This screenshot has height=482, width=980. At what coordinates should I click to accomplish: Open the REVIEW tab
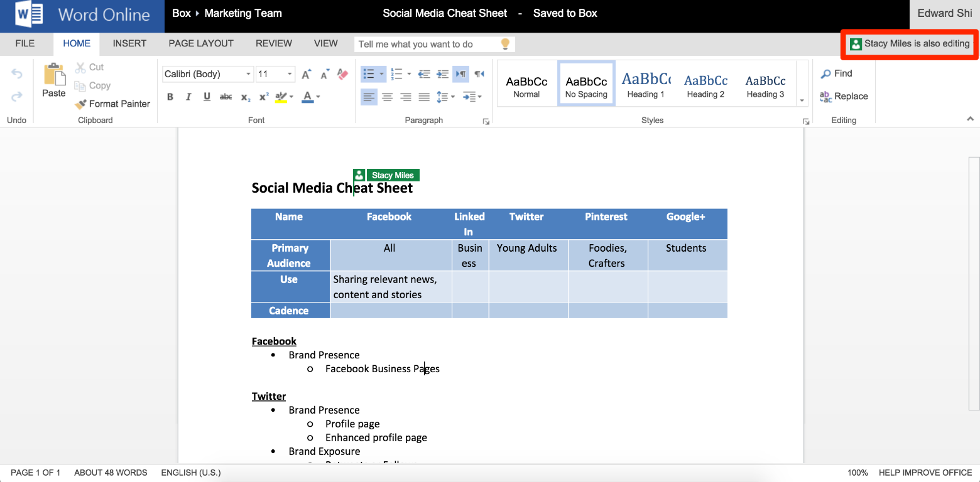point(274,43)
